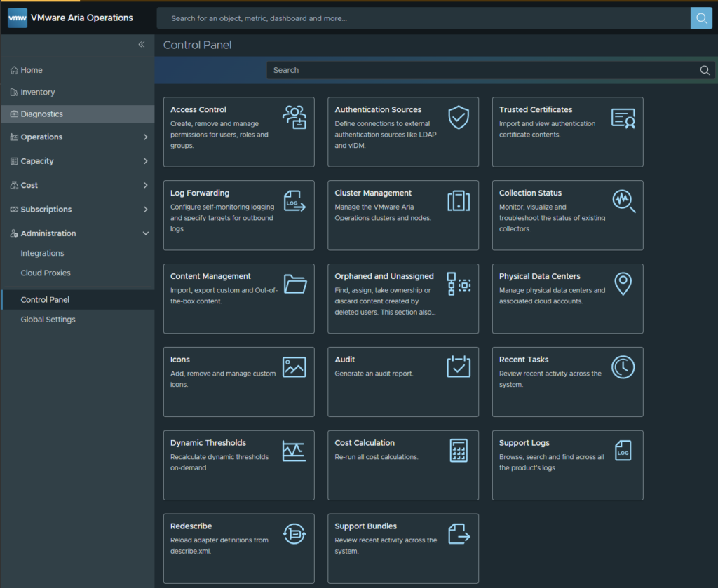Click the Capacity sidebar label
This screenshot has height=588, width=718.
pyautogui.click(x=37, y=161)
